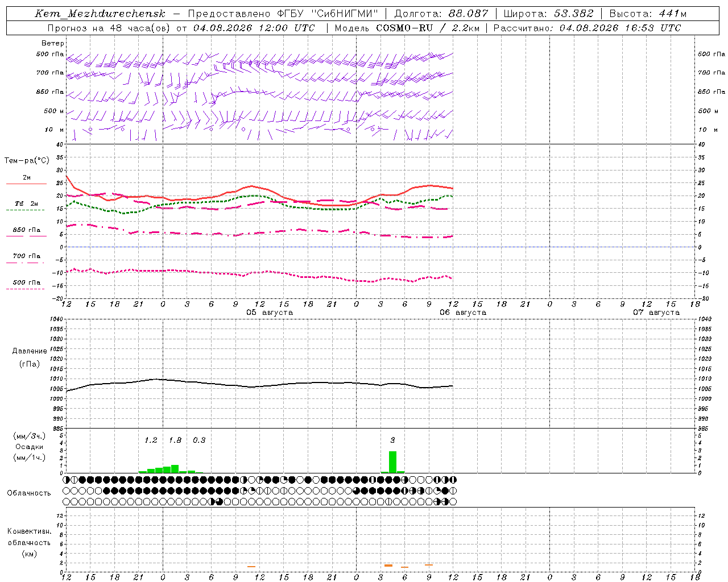The height and width of the screenshot is (582, 728).
Task: Click the 2м temperature legend line sample
Action: 26,184
